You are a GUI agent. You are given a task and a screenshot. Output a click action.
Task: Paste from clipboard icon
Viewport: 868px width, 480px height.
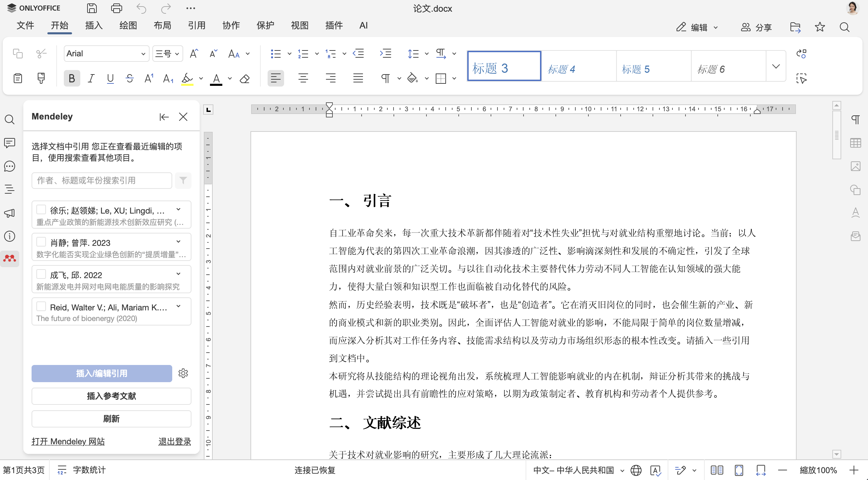coord(18,78)
